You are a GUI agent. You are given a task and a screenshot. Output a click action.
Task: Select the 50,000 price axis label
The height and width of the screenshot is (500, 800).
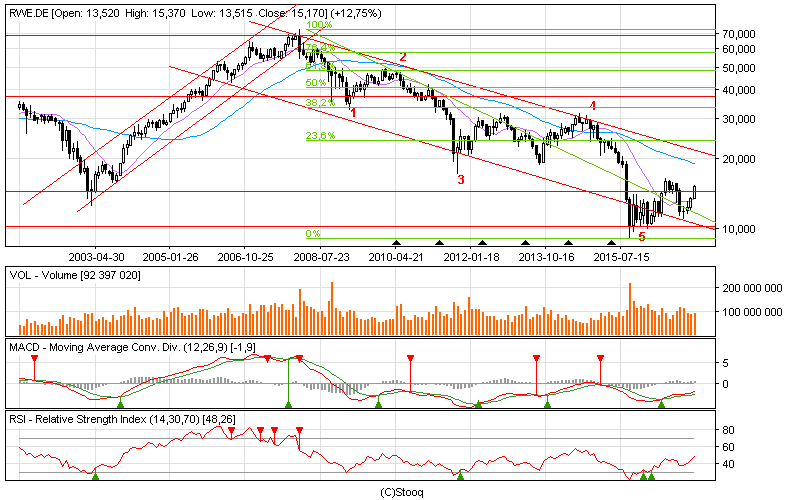coord(739,68)
